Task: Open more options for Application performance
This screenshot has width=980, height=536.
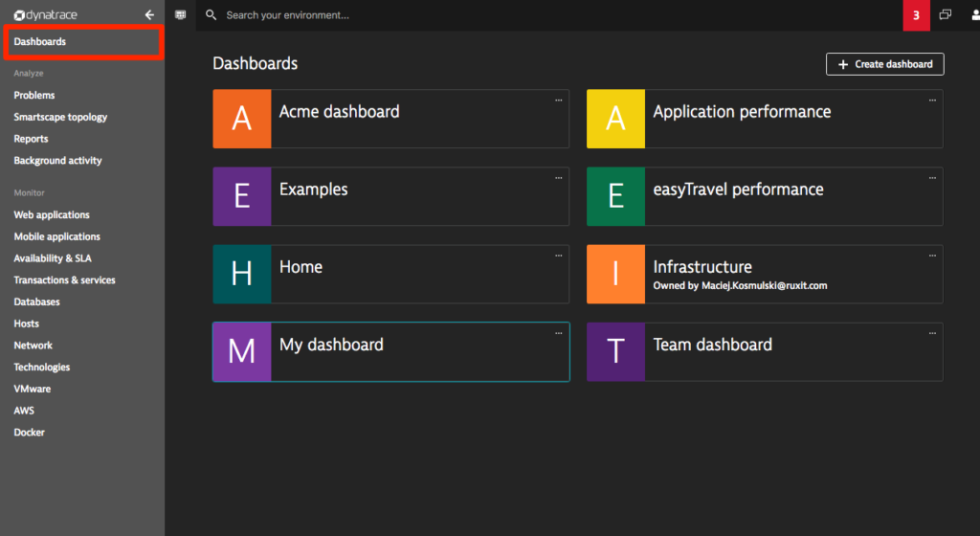Action: (932, 100)
